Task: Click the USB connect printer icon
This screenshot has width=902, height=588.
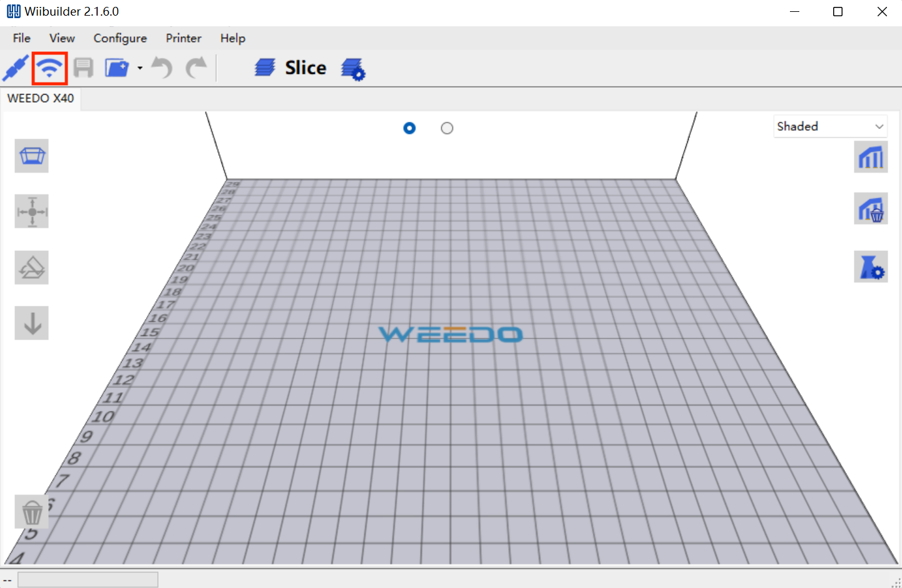Action: tap(16, 68)
